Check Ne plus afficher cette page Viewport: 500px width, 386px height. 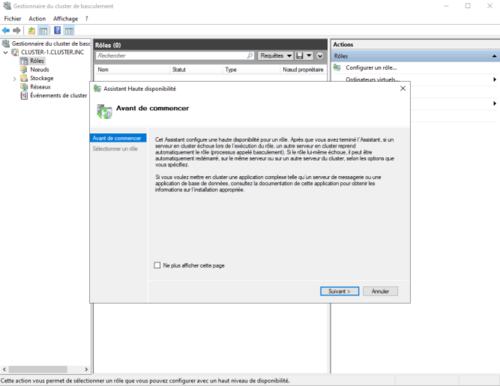[x=157, y=265]
